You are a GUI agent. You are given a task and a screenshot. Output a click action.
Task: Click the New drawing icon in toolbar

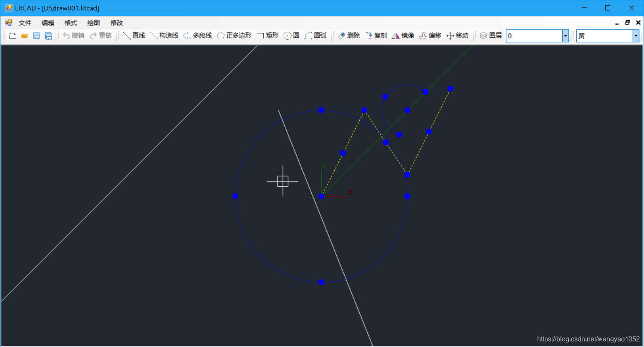tap(13, 36)
